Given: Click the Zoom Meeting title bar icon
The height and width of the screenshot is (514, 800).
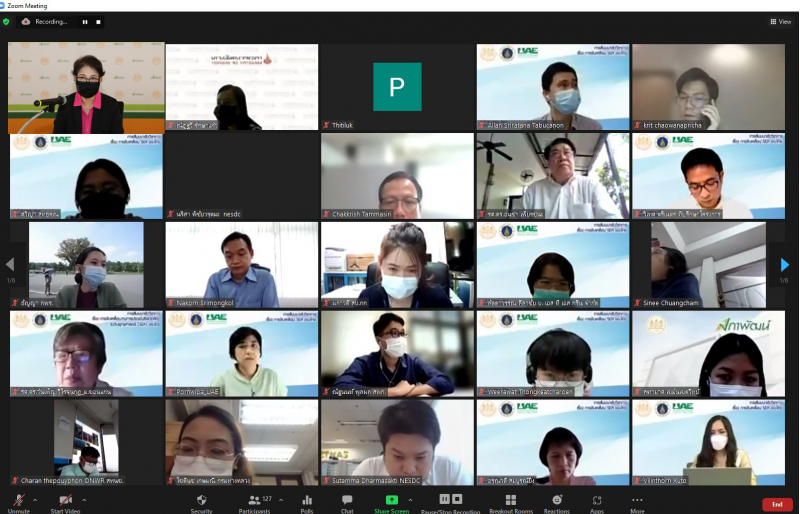Looking at the screenshot, I should [x=3, y=6].
